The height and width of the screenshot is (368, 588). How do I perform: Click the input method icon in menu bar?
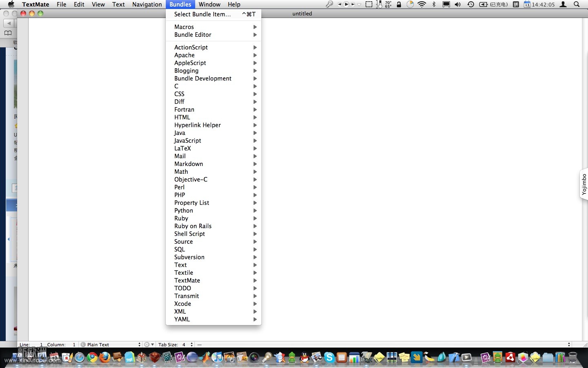click(516, 4)
